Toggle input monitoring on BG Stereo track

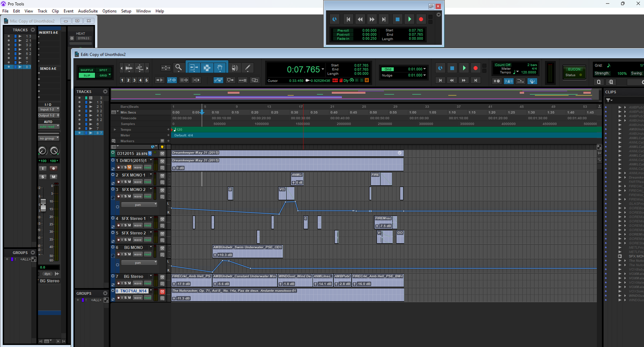click(x=122, y=283)
